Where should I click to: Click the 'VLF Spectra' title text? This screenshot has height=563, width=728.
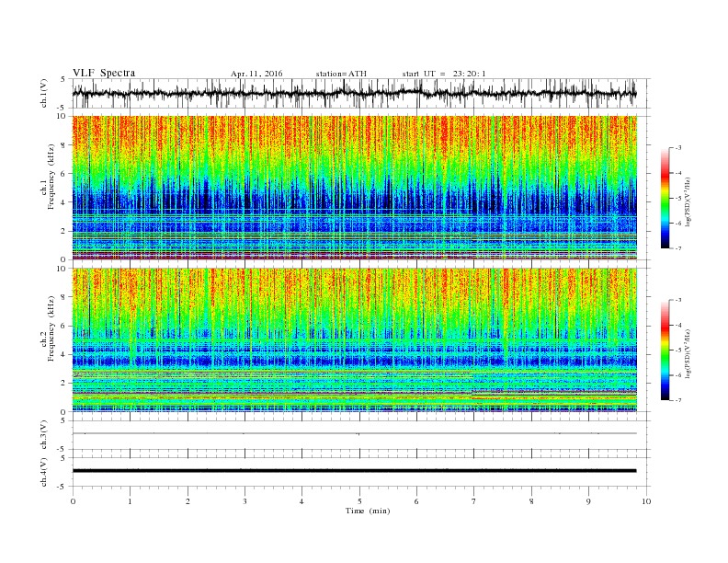(x=104, y=73)
